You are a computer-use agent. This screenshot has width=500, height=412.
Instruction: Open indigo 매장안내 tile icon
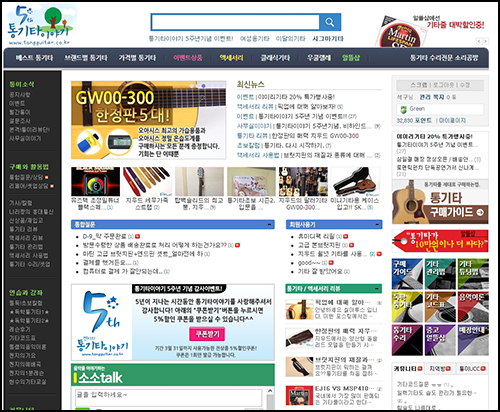point(473,340)
